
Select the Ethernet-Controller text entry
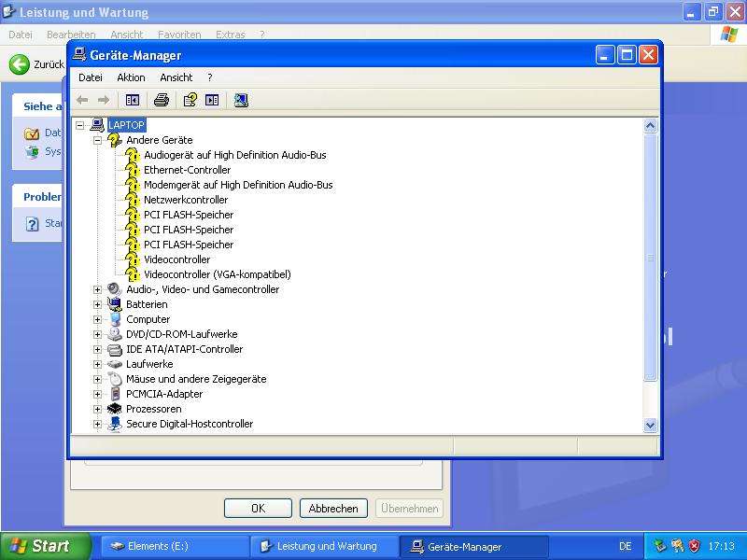(x=188, y=170)
